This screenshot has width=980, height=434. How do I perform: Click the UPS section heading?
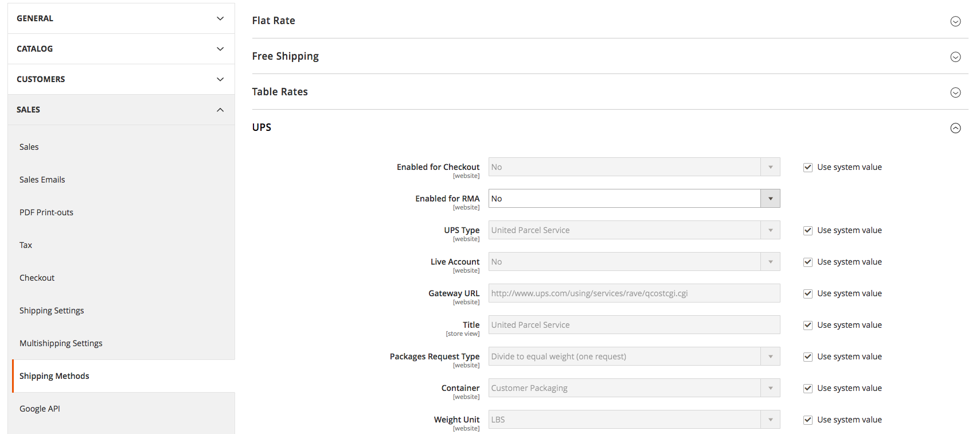261,127
